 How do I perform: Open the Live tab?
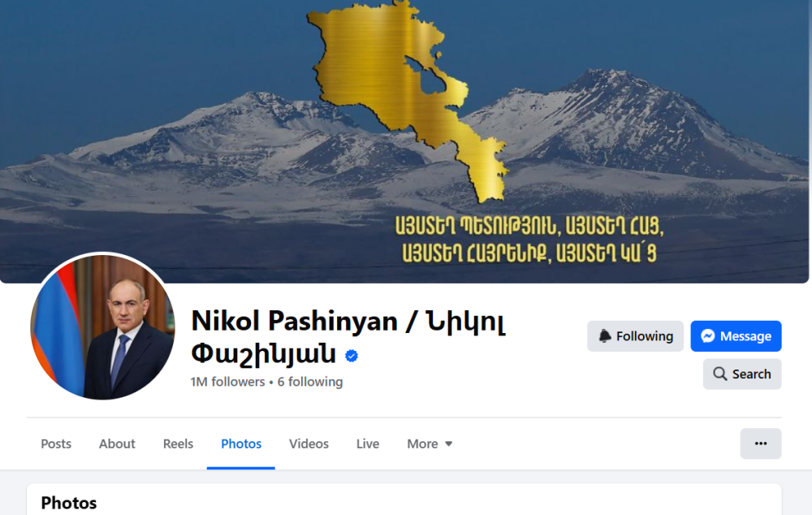point(368,444)
